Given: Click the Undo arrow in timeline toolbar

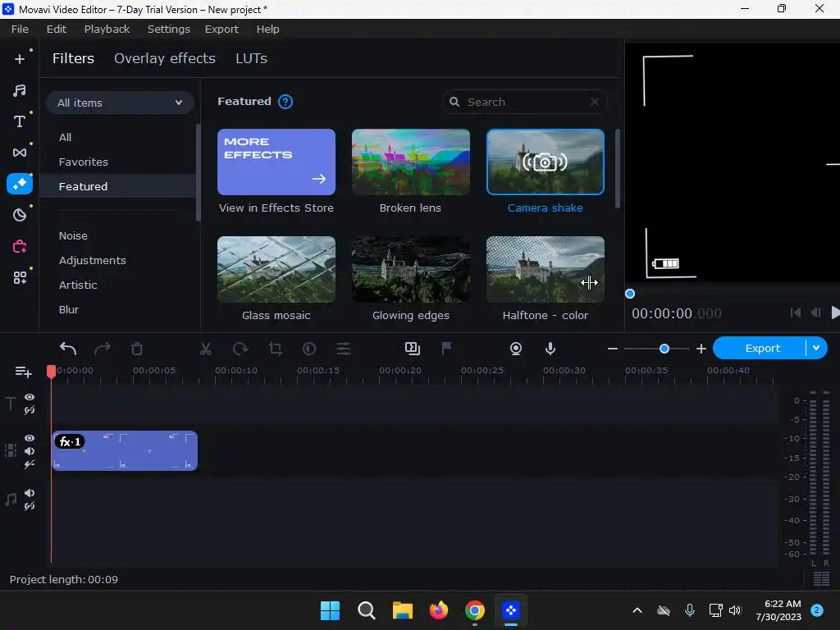Looking at the screenshot, I should coord(68,349).
